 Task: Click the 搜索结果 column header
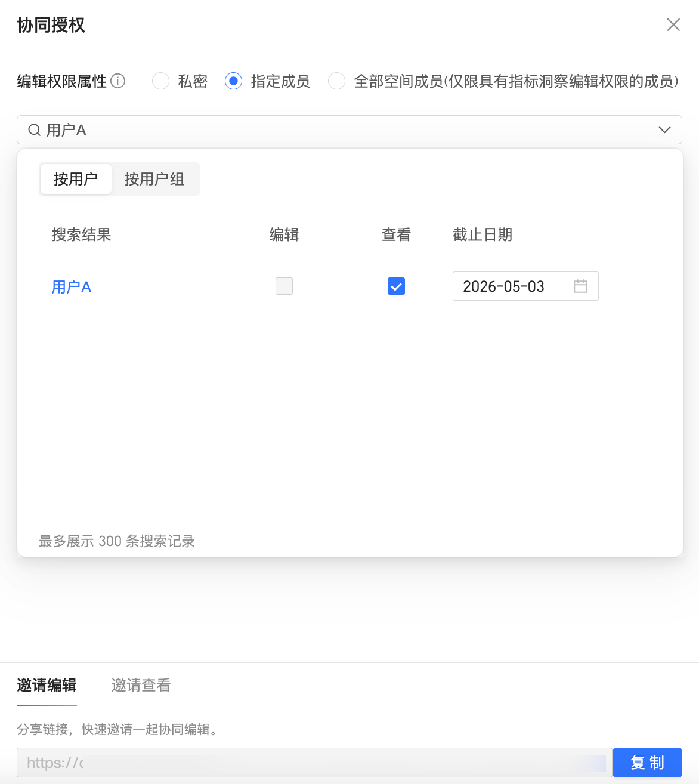tap(81, 235)
